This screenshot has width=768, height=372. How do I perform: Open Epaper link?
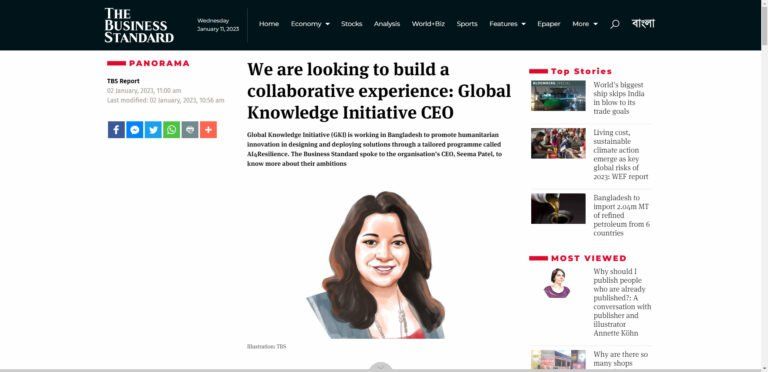click(549, 24)
